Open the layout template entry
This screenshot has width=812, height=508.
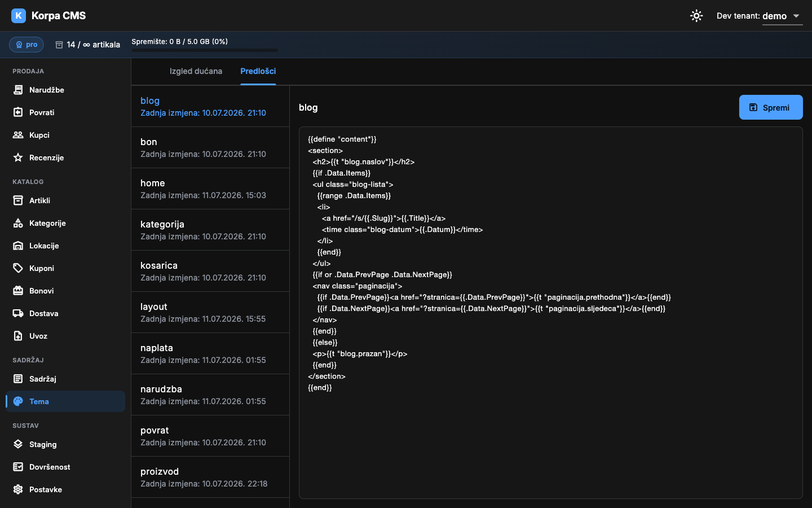pos(210,312)
